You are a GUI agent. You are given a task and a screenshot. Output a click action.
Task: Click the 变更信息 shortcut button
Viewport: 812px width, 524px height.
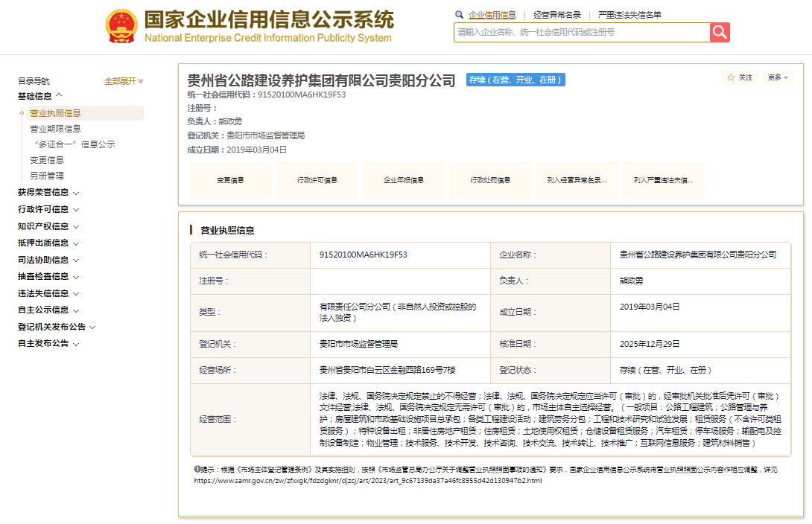[x=230, y=180]
